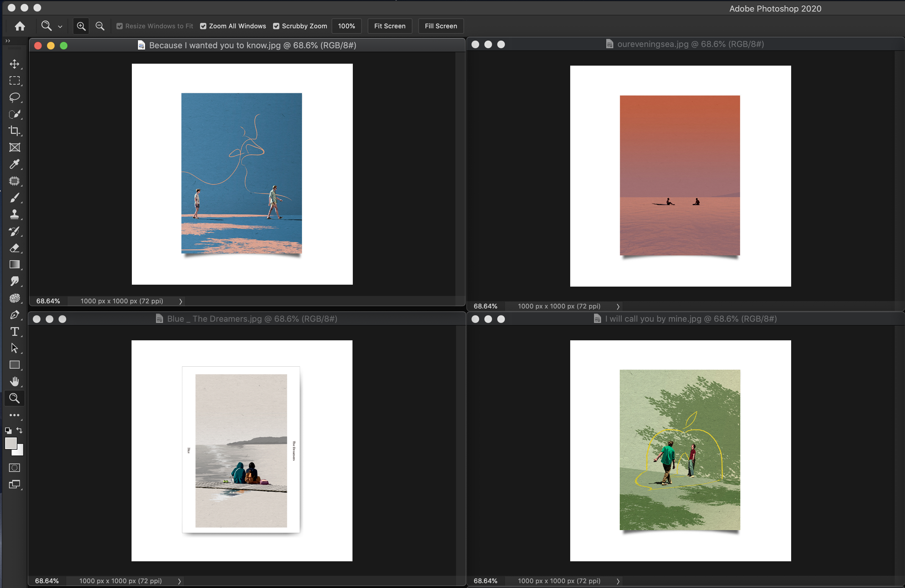Viewport: 905px width, 588px height.
Task: Click the Zoom Out magnifier icon
Action: tap(100, 26)
